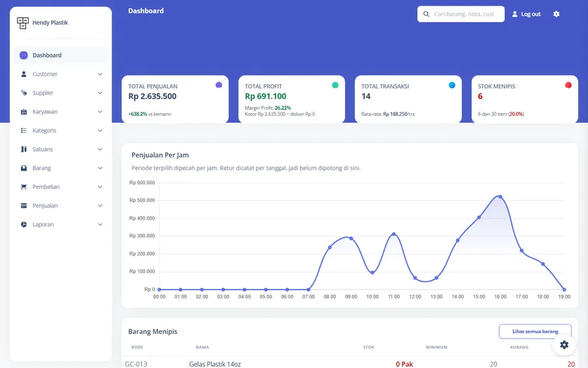
Task: Click the Pembelian cart icon in sidebar
Action: point(24,186)
